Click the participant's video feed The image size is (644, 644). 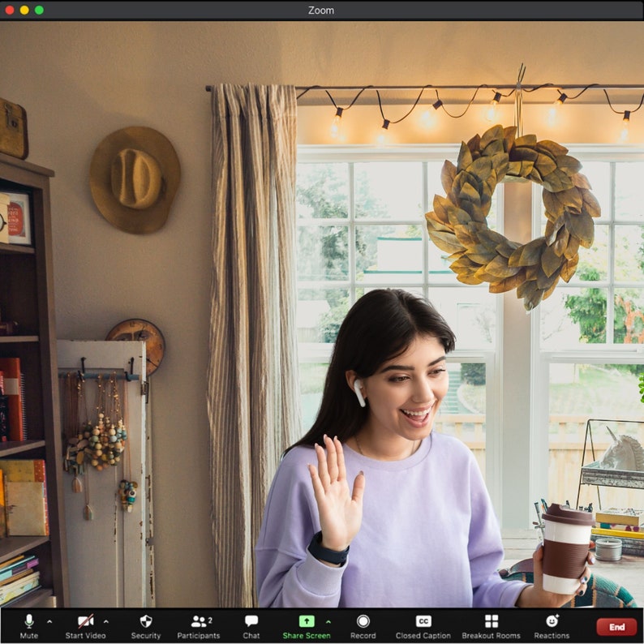322,314
